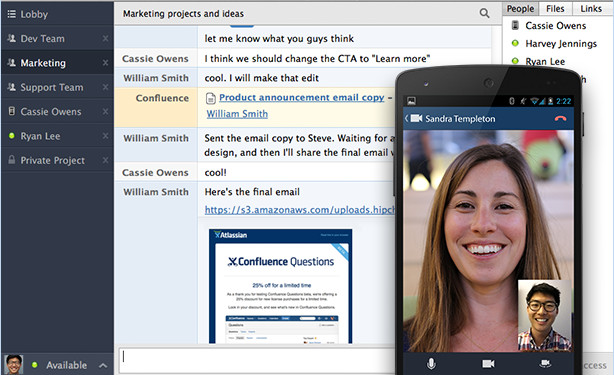
Task: Click the Confluence document page icon
Action: pos(211,98)
